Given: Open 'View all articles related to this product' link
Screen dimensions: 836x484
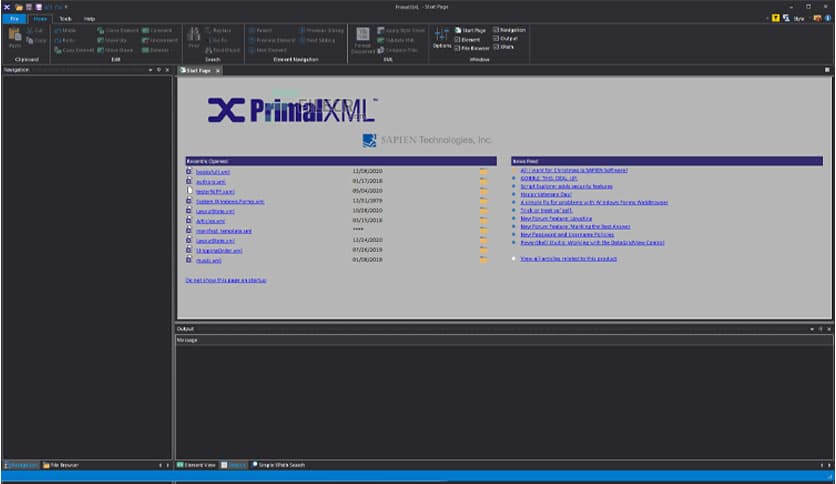Looking at the screenshot, I should 568,259.
